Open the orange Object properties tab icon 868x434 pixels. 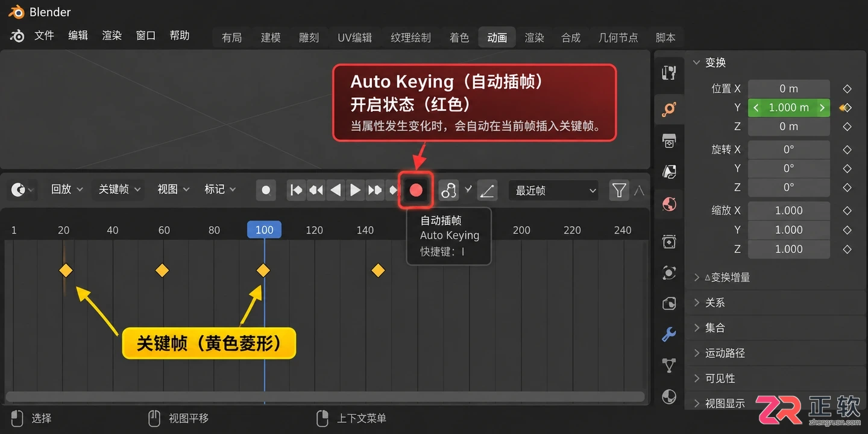(668, 110)
